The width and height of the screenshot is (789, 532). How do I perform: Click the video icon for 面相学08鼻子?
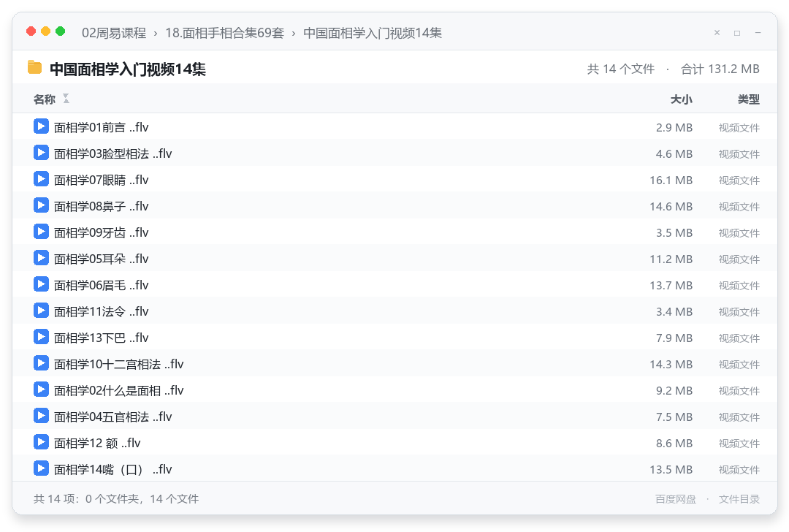(41, 205)
